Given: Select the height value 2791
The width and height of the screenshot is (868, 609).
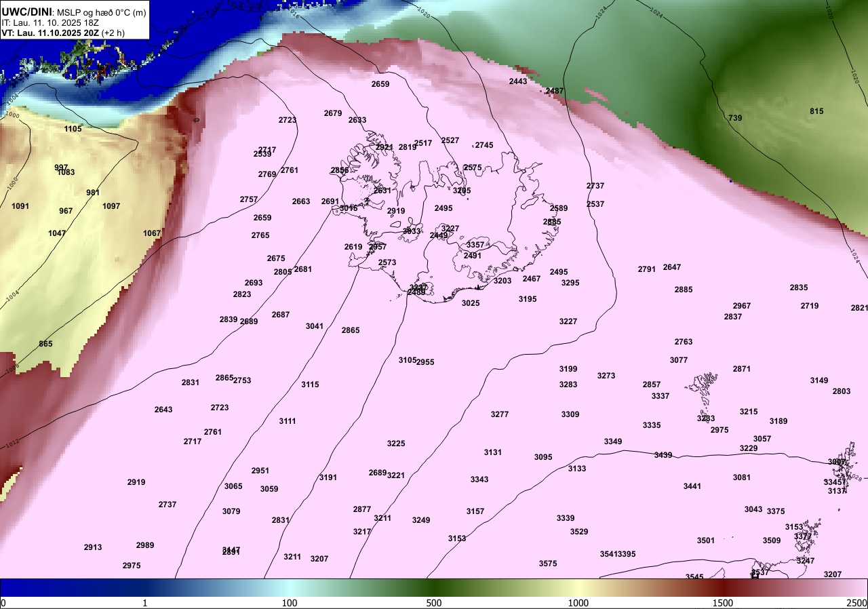Looking at the screenshot, I should coord(647,269).
